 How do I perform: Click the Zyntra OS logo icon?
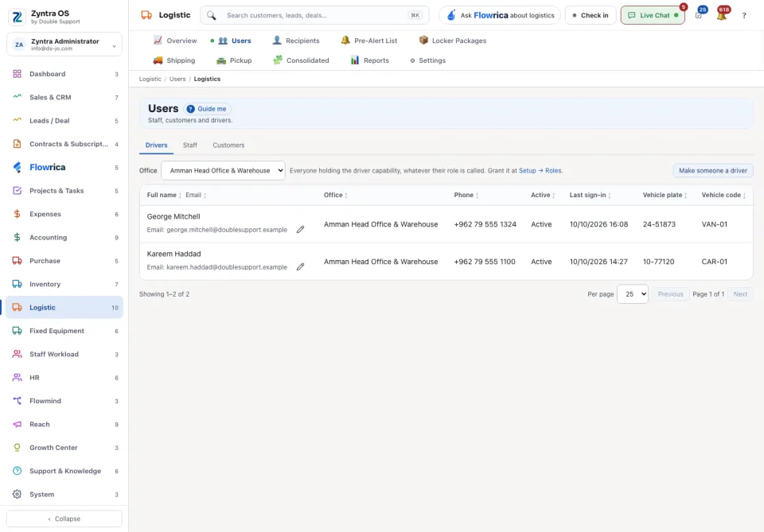click(x=17, y=17)
